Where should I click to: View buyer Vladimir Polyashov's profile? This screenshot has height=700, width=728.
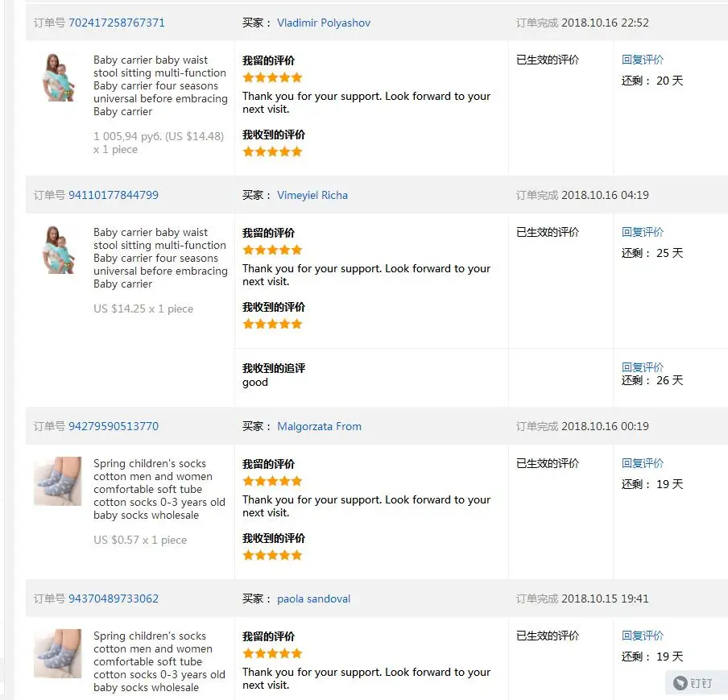(x=324, y=23)
